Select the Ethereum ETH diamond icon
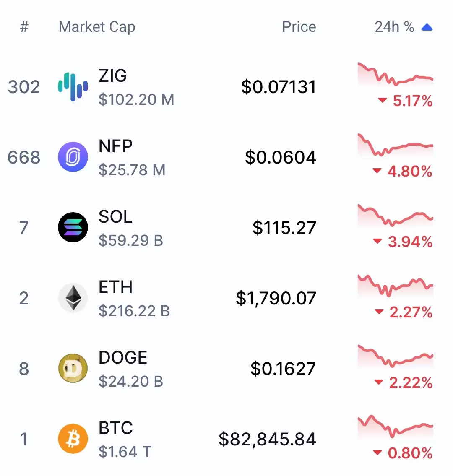 [x=73, y=298]
